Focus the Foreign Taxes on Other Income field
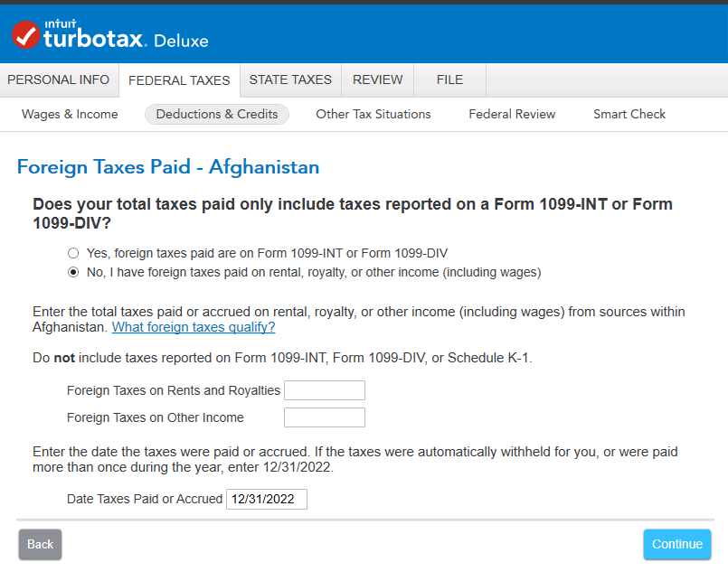Viewport: 728px width, 581px height. [x=325, y=417]
